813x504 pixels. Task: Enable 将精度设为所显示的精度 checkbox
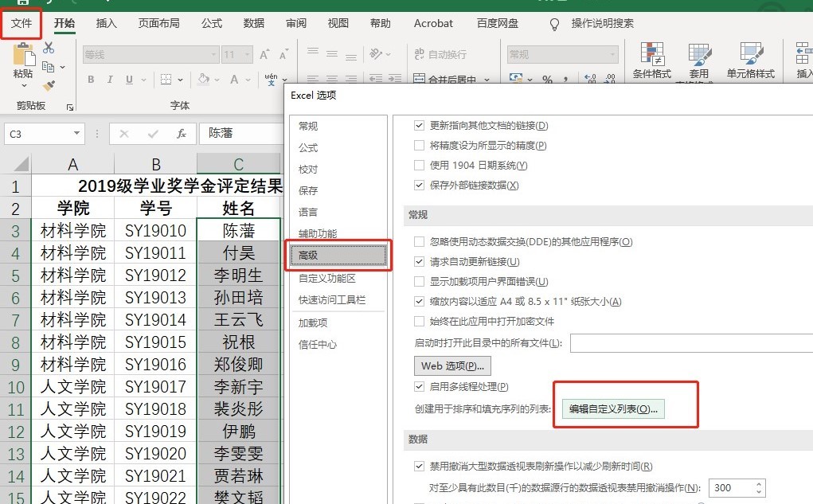tap(419, 145)
